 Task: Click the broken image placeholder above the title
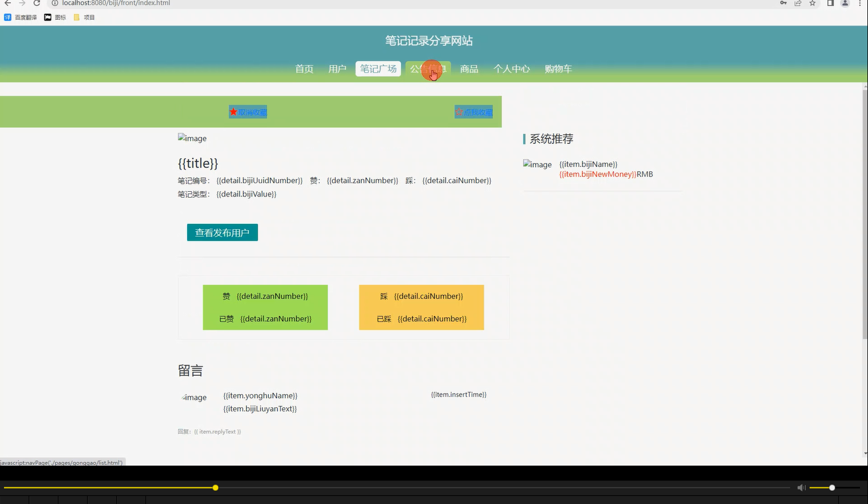192,138
